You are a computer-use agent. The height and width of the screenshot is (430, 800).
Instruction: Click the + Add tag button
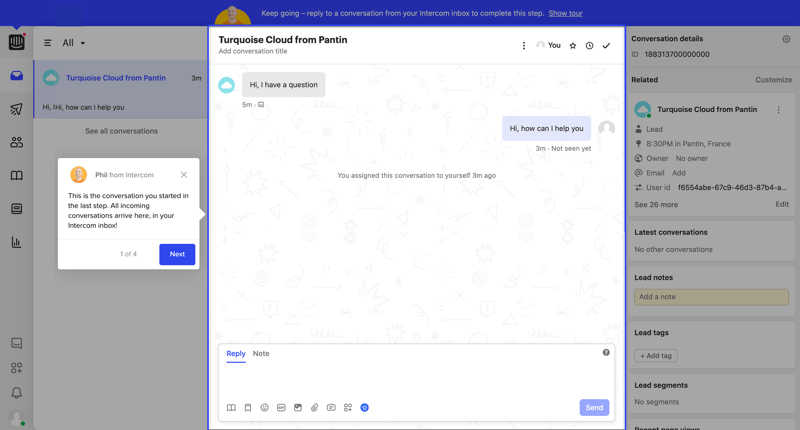(656, 356)
